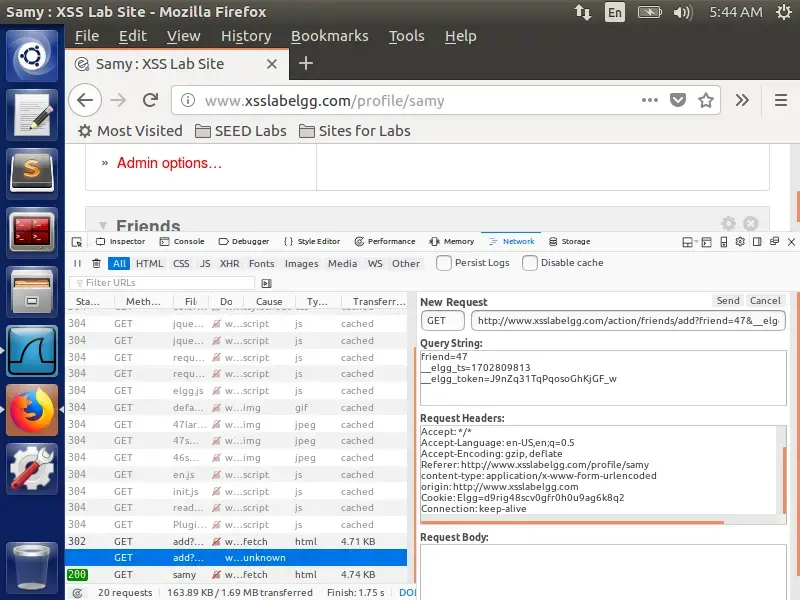Open the Bookmarks menu
Image resolution: width=800 pixels, height=600 pixels.
(330, 36)
